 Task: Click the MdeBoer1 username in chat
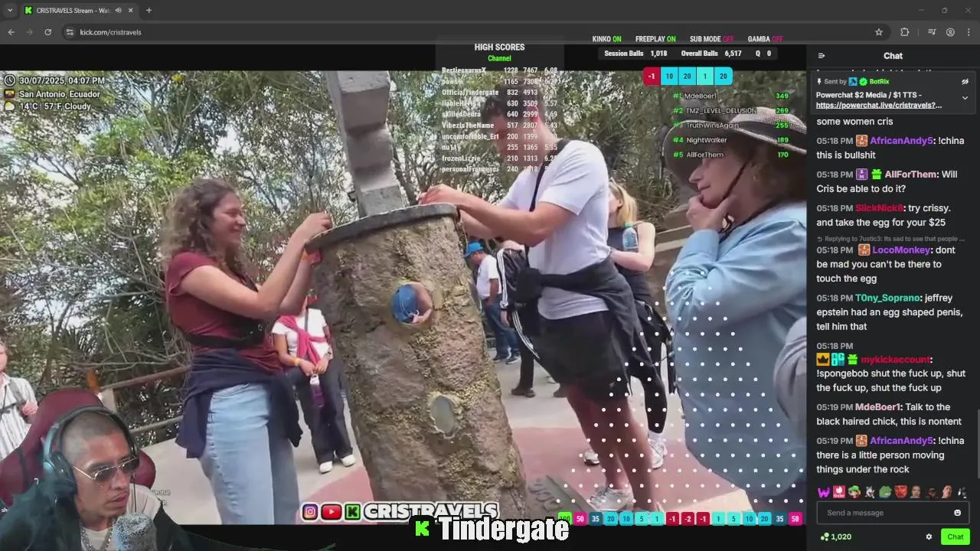coord(878,407)
